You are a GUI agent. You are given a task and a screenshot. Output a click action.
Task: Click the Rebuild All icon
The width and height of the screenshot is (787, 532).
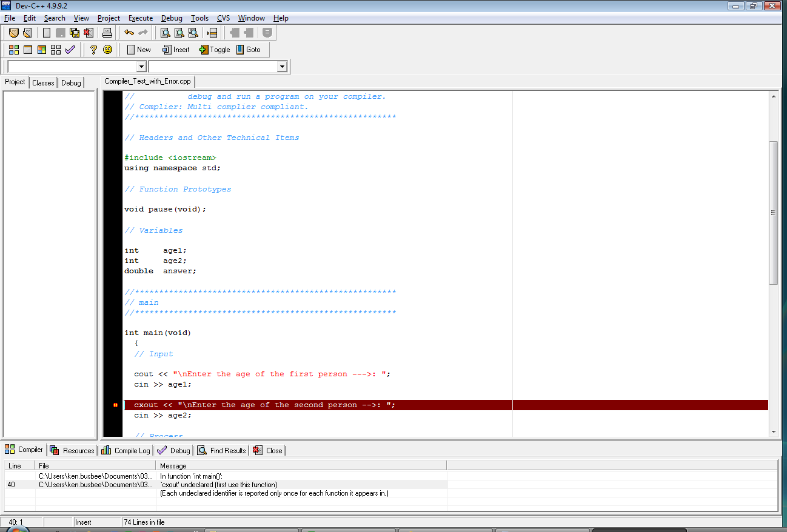(56, 50)
